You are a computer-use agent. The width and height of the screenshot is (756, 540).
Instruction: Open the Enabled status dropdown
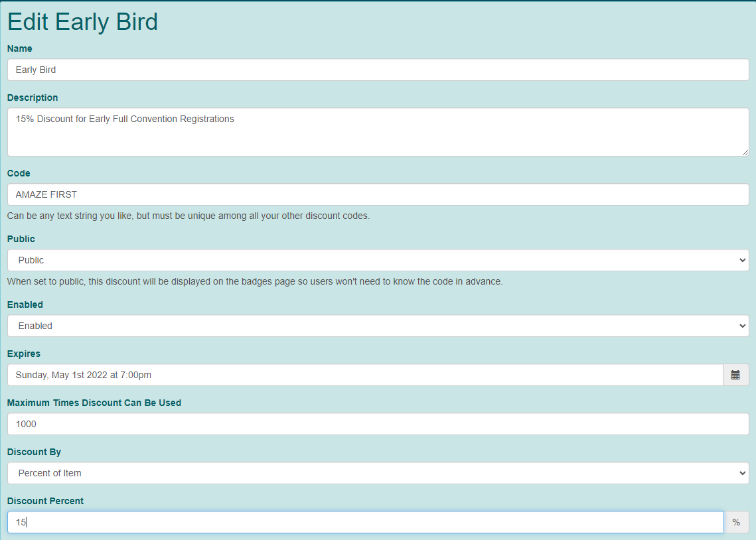(378, 326)
